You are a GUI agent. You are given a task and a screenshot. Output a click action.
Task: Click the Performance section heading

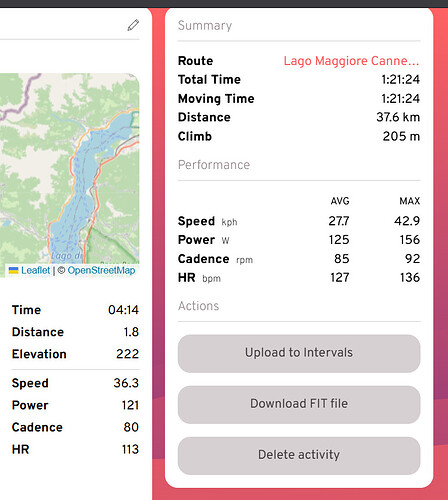(x=214, y=165)
